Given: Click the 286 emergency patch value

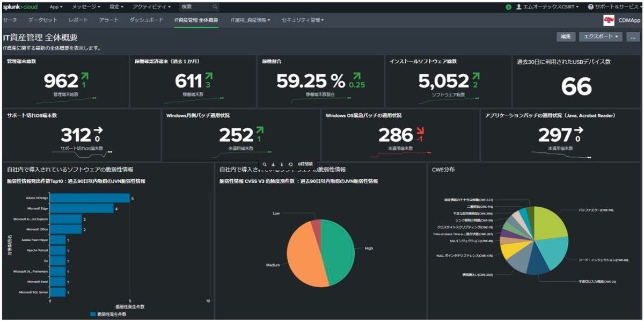Looking at the screenshot, I should (x=397, y=135).
